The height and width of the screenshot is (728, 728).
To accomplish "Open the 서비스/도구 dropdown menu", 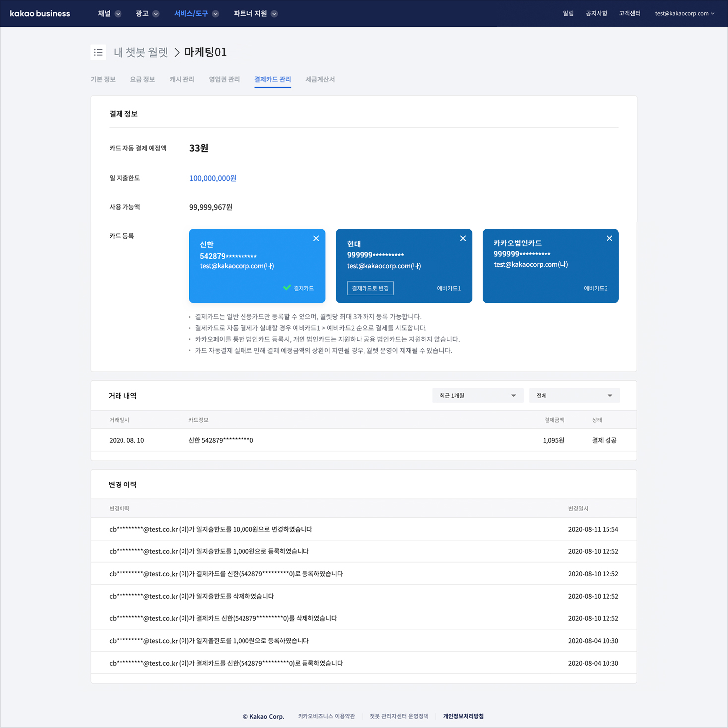I will click(x=196, y=14).
